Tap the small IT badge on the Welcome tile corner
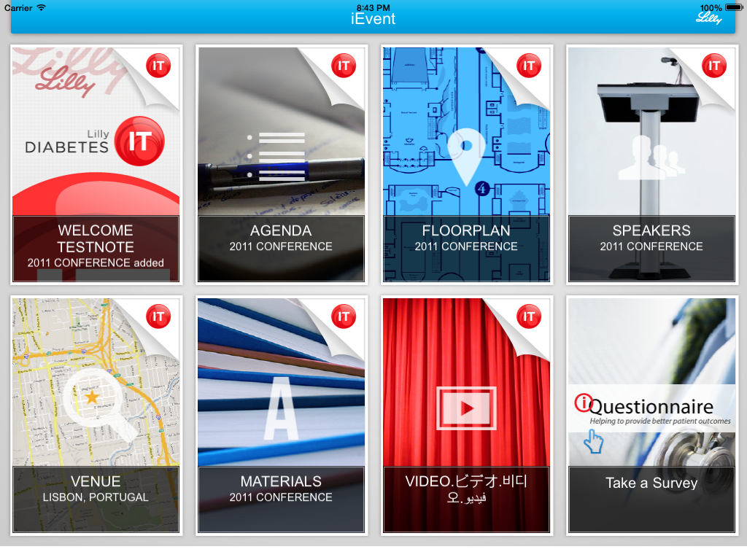This screenshot has width=747, height=560. tap(158, 66)
